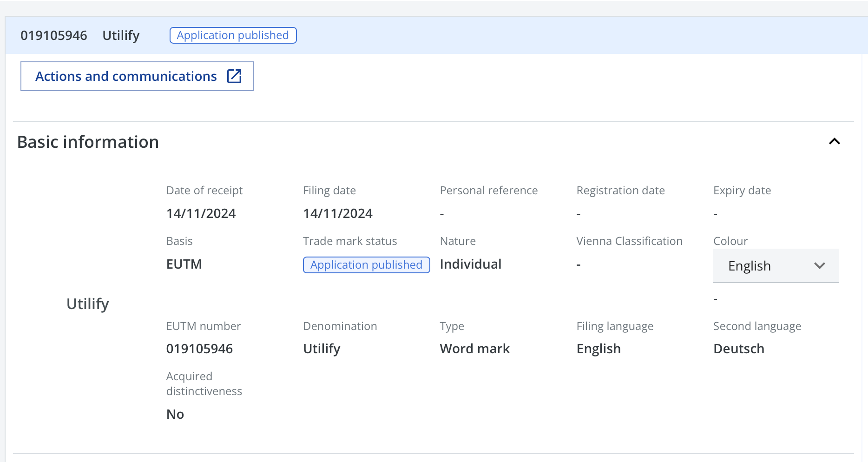The width and height of the screenshot is (868, 462).
Task: Select the Date of receipt value 14/11/2024
Action: [x=201, y=213]
